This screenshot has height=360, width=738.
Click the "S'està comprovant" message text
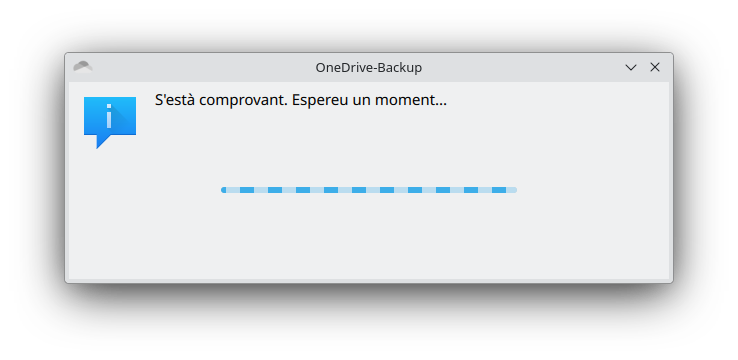221,100
